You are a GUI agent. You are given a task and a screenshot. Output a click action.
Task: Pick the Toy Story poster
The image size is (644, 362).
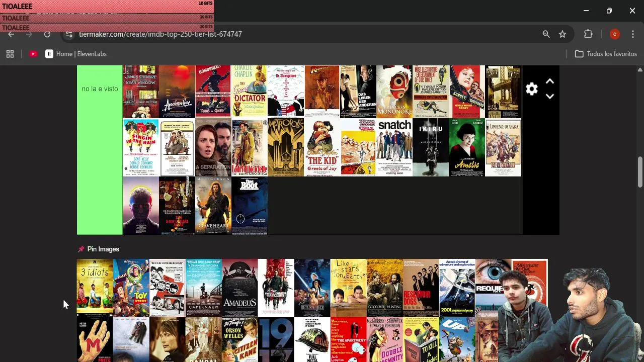[x=131, y=288]
